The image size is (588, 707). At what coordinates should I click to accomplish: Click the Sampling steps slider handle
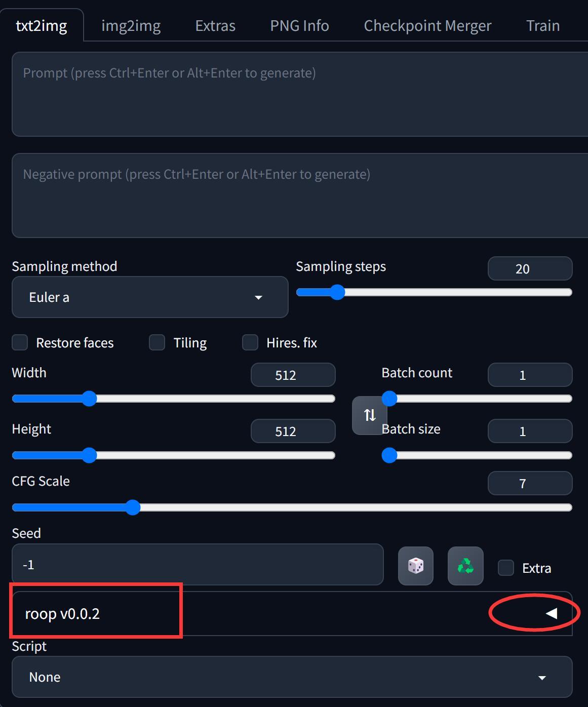[x=337, y=292]
